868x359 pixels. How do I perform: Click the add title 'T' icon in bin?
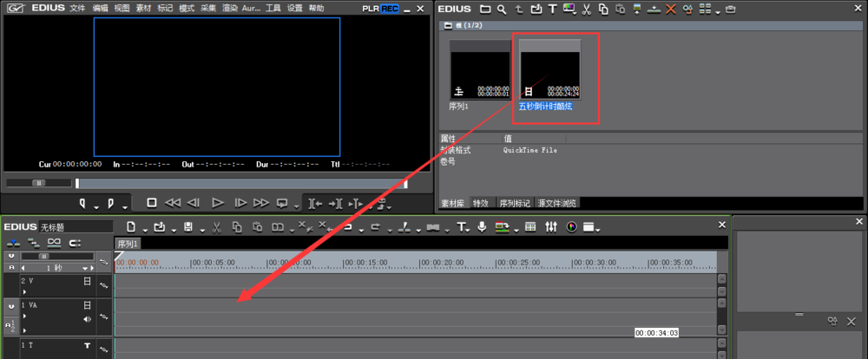(552, 10)
